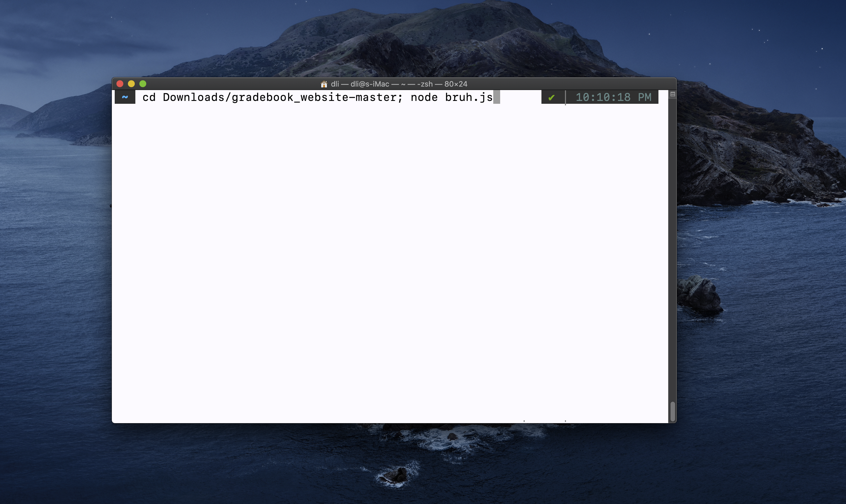846x504 pixels.
Task: Click the blue tilde prompt segment
Action: click(x=125, y=97)
